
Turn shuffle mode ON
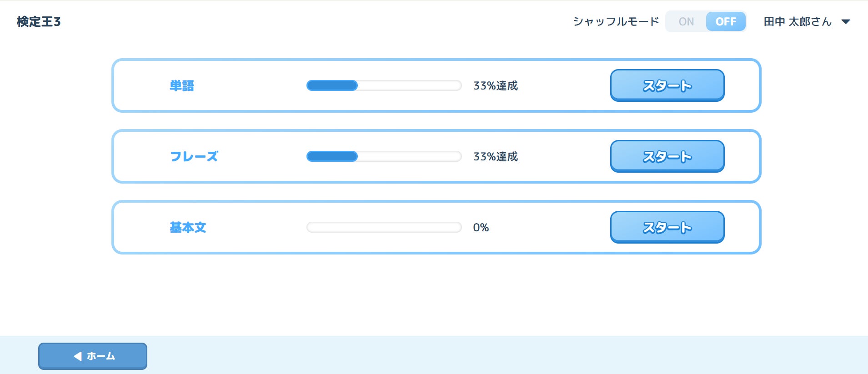tap(686, 22)
